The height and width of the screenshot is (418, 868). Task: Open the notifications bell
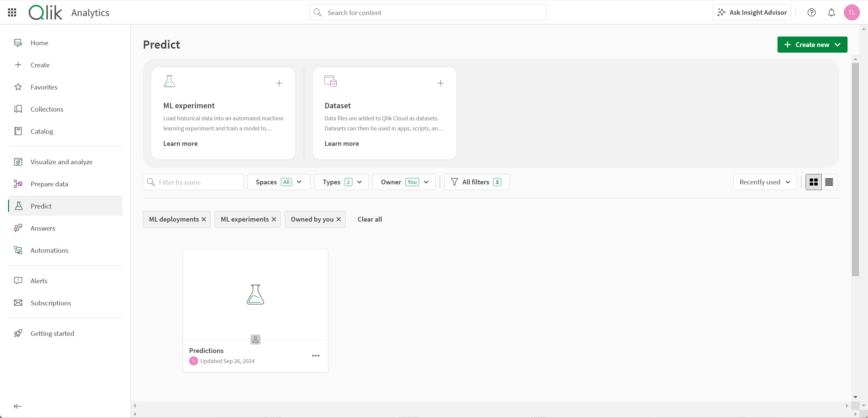coord(831,12)
